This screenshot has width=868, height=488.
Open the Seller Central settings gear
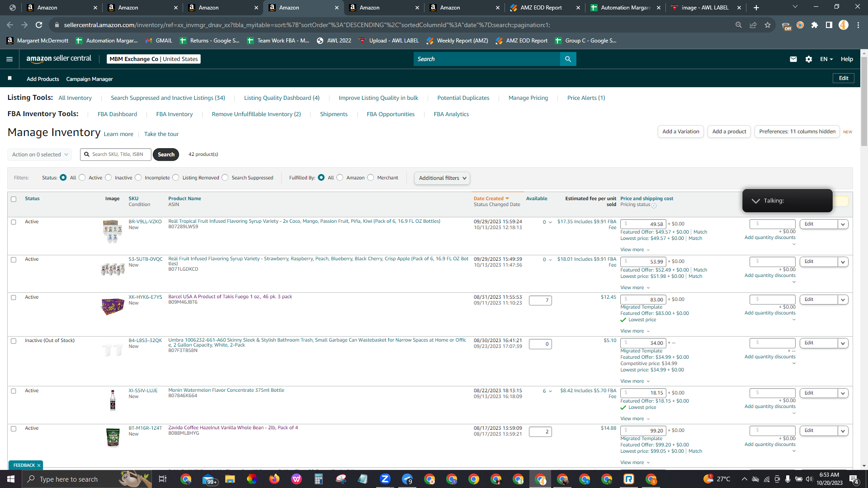tap(809, 59)
